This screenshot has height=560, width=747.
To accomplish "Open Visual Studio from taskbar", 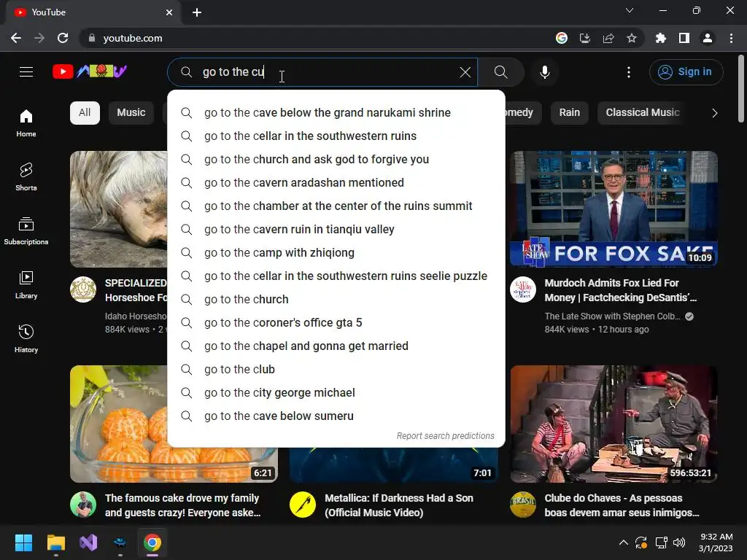I will (x=88, y=542).
